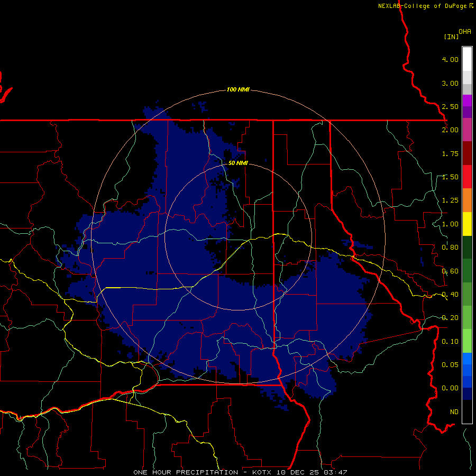
Task: Click the 0.80 legend value
Action: [450, 248]
